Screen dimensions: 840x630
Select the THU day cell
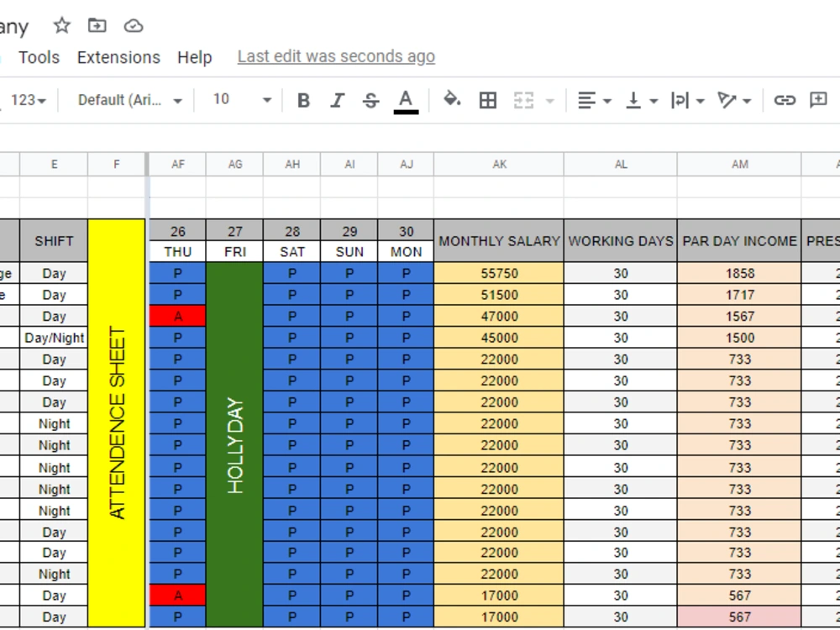[x=178, y=251]
